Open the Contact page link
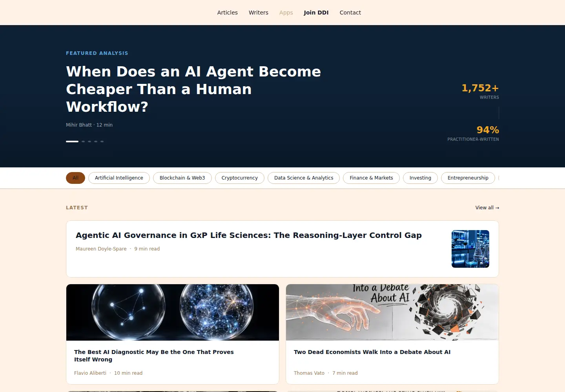The width and height of the screenshot is (565, 392). point(350,13)
